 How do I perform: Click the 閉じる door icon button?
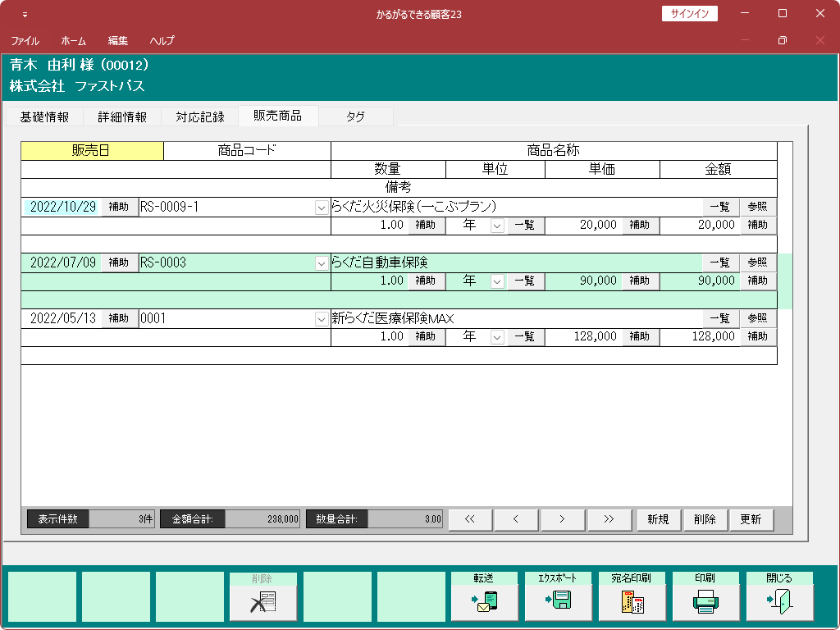pos(779,603)
